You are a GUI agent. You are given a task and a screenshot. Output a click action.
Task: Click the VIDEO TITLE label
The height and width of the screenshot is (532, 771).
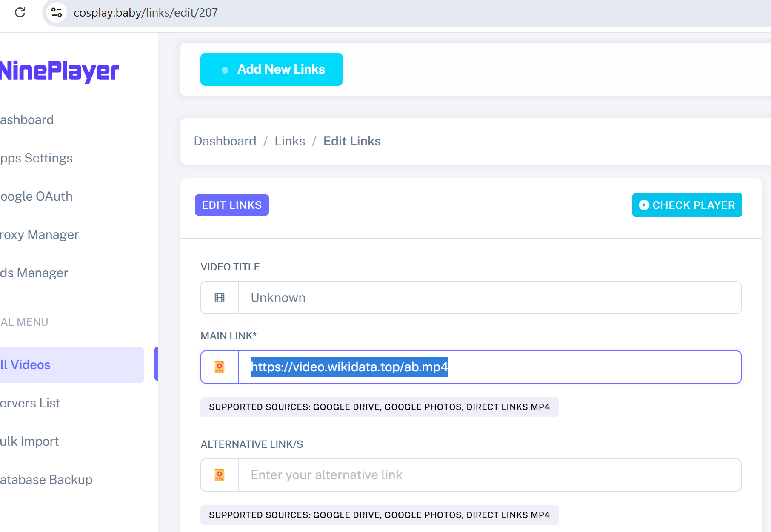coord(230,267)
